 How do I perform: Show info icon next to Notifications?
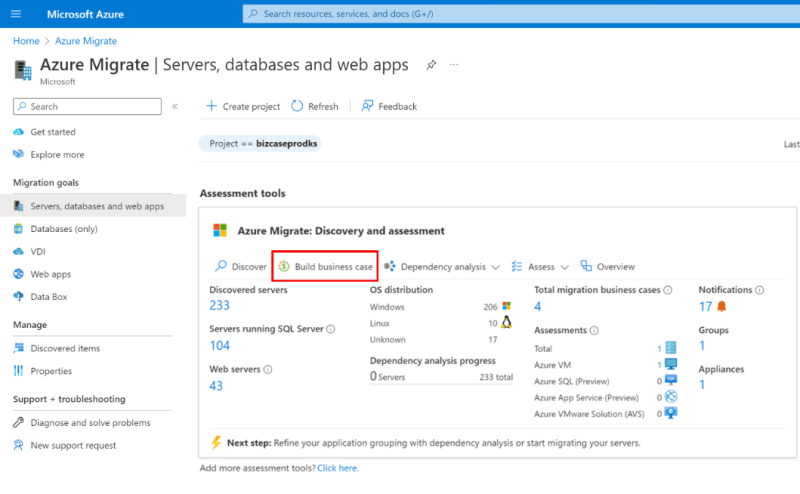pos(760,290)
